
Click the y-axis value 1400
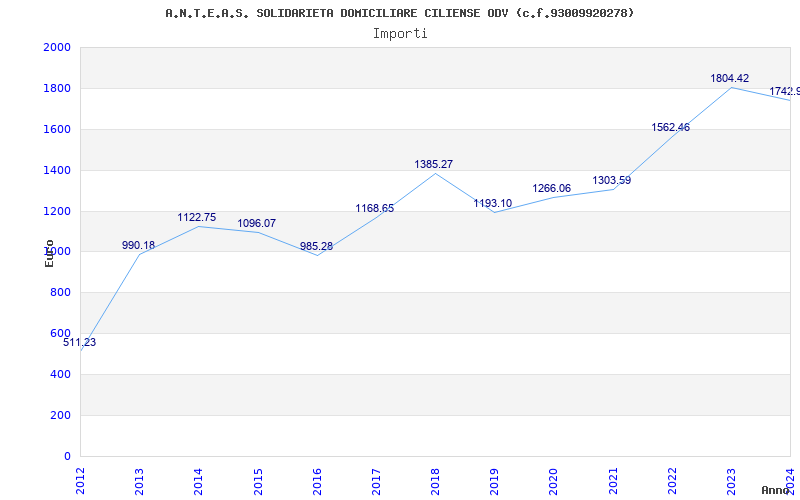tap(57, 170)
